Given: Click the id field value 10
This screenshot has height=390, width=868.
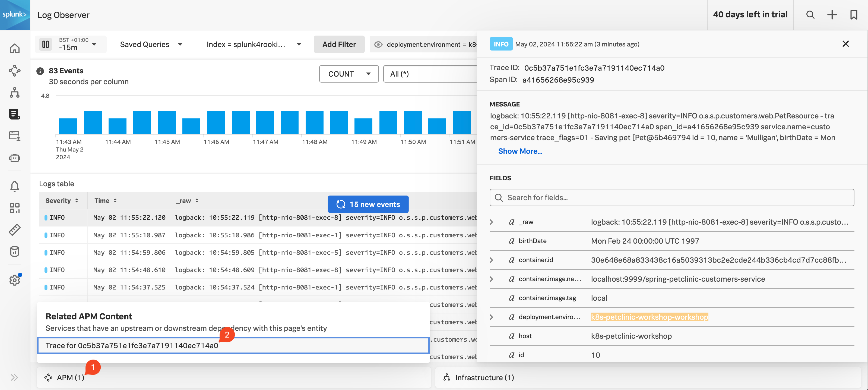Looking at the screenshot, I should point(595,355).
